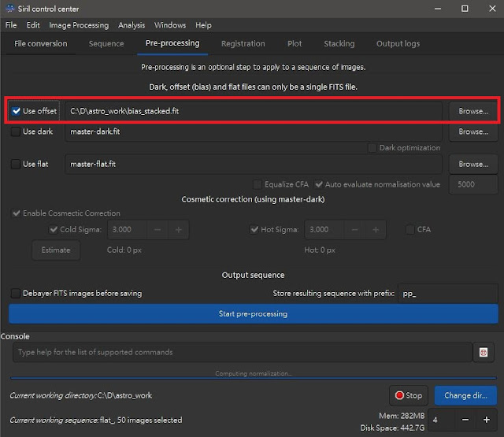
Task: Minimize the Siril control center window
Action: click(x=438, y=9)
